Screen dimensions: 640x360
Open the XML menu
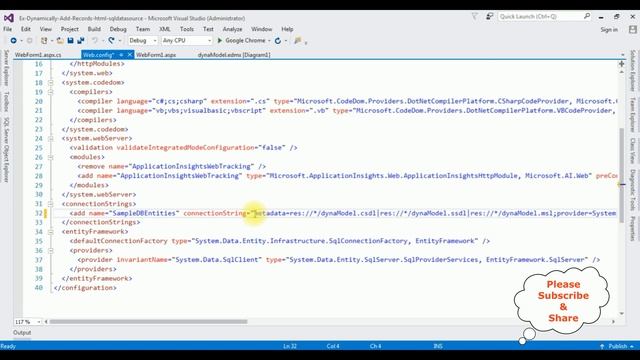[165, 29]
